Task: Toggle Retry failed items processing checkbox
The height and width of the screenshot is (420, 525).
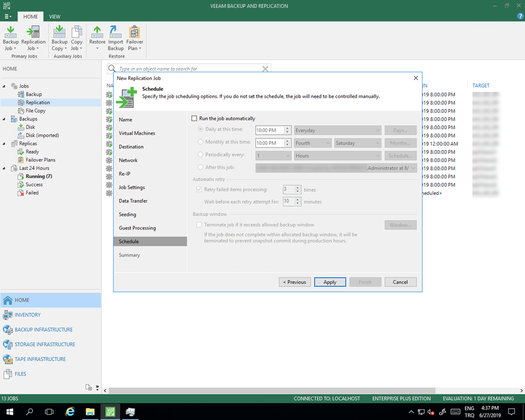Action: 199,190
